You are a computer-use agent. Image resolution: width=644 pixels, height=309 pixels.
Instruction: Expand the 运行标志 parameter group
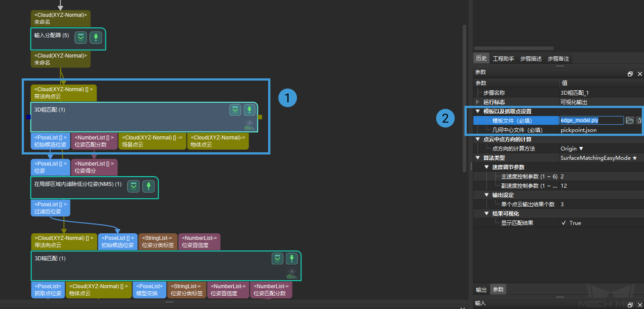tap(478, 102)
